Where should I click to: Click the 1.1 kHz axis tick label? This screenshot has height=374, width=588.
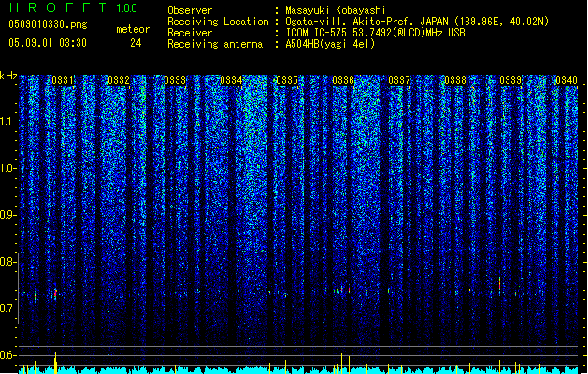pyautogui.click(x=7, y=122)
